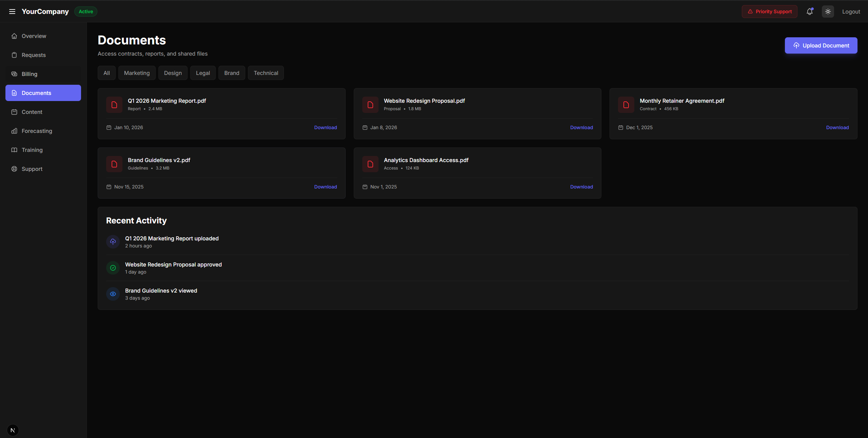Open Billing in the sidebar

[30, 74]
